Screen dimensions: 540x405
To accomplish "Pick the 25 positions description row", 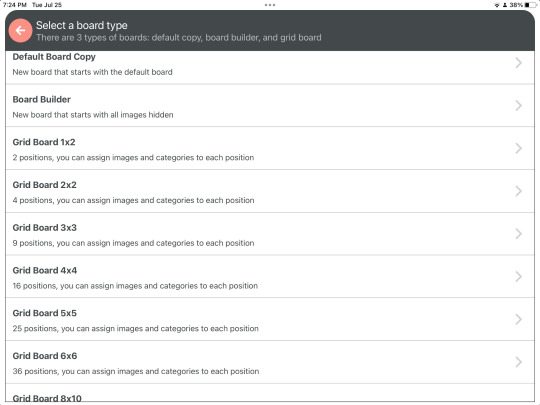I will 135,329.
